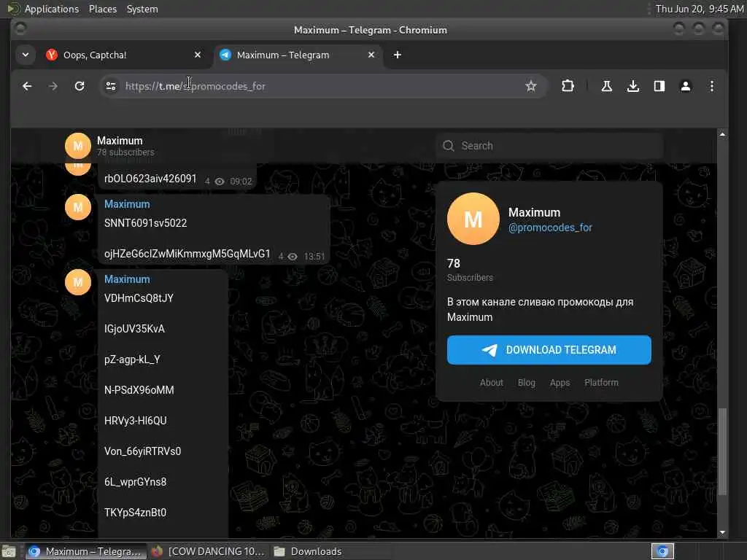Open the Maximum channel title in header
The image size is (747, 560).
tap(120, 141)
